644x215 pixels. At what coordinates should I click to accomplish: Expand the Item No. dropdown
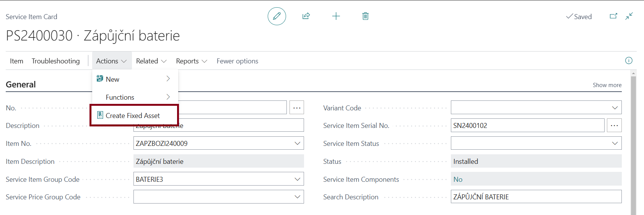point(298,143)
